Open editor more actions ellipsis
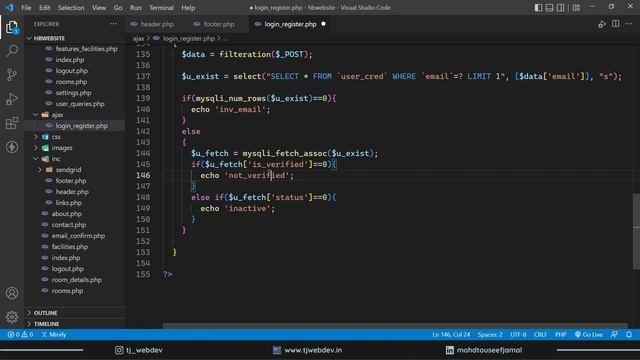 [x=629, y=24]
